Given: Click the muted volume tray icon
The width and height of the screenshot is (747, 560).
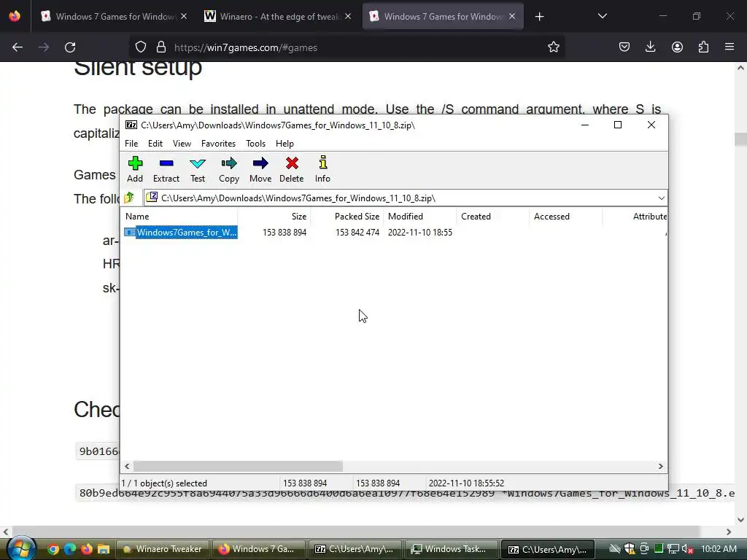Looking at the screenshot, I should (x=687, y=549).
